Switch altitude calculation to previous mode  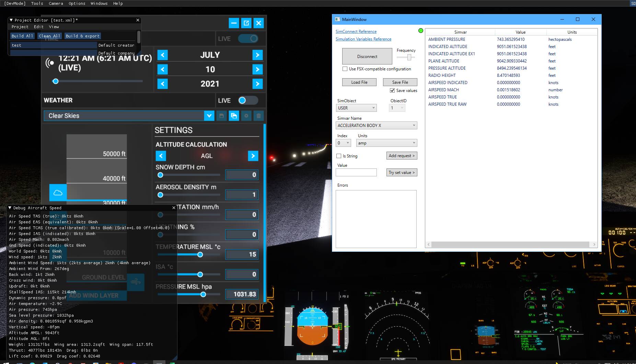pyautogui.click(x=161, y=156)
